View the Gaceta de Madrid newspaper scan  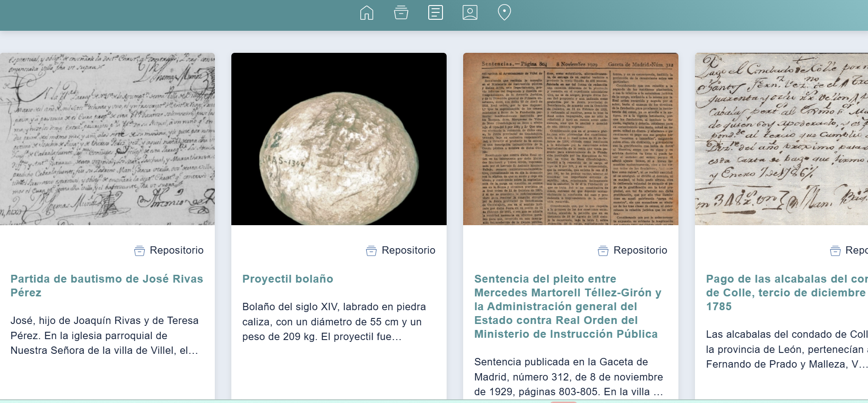click(571, 139)
